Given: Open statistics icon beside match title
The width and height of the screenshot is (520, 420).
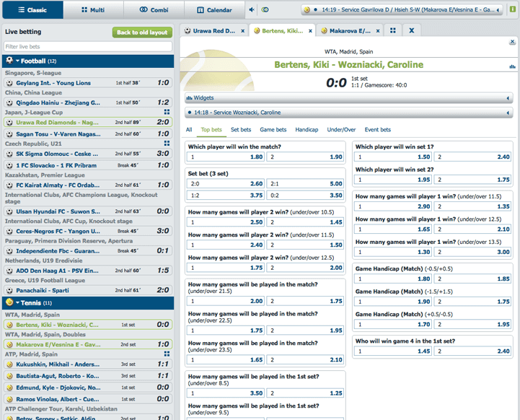Looking at the screenshot, I should [x=512, y=66].
